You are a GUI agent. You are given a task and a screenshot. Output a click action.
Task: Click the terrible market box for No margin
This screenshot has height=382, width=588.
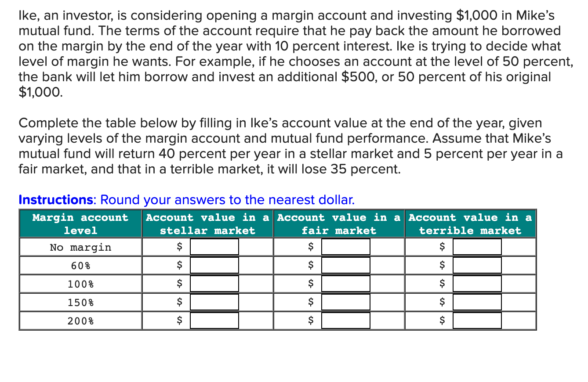tap(477, 247)
